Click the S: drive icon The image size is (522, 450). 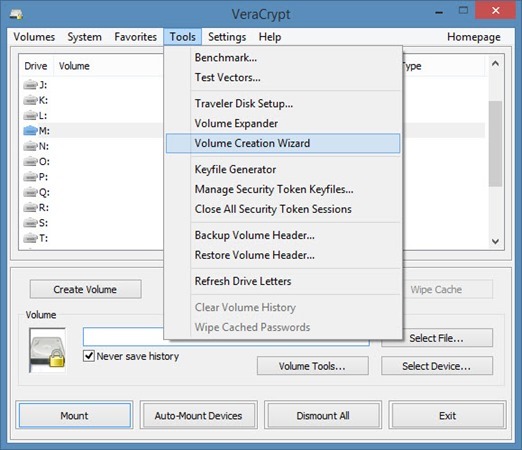pyautogui.click(x=30, y=223)
